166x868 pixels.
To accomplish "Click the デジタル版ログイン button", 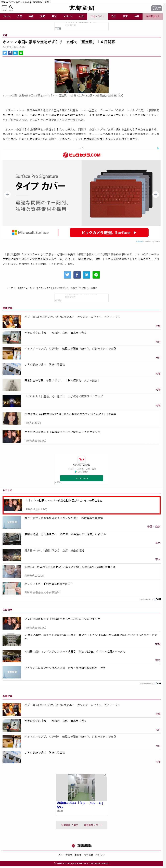I will tap(156, 8).
